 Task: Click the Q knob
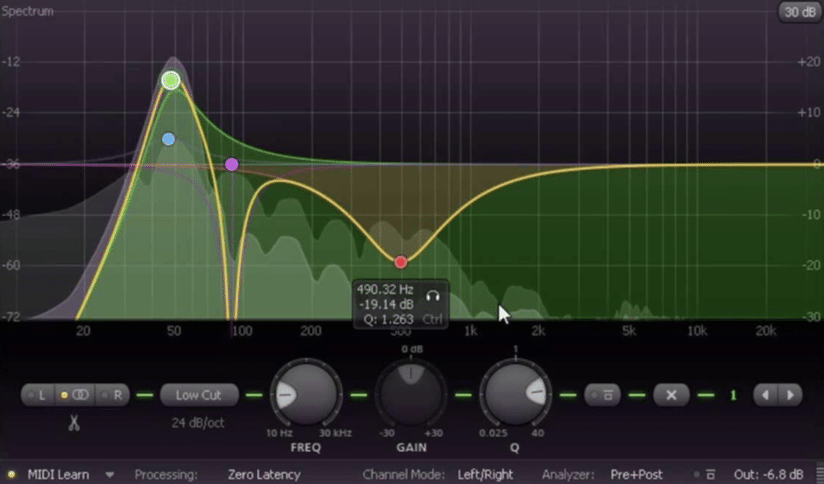(x=515, y=394)
